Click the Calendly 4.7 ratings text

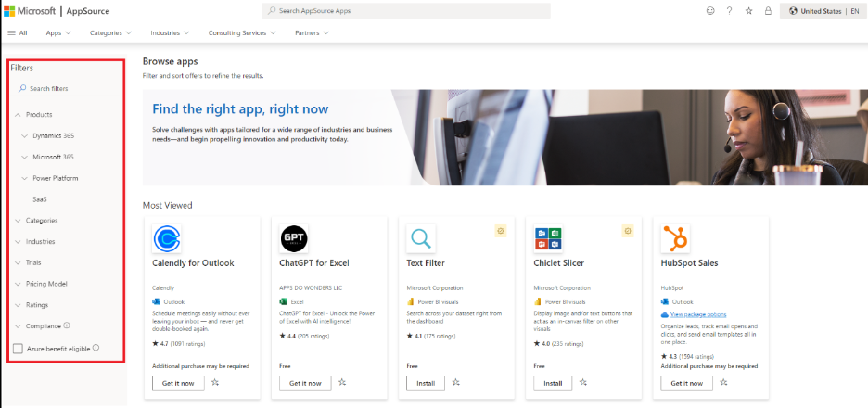click(178, 344)
